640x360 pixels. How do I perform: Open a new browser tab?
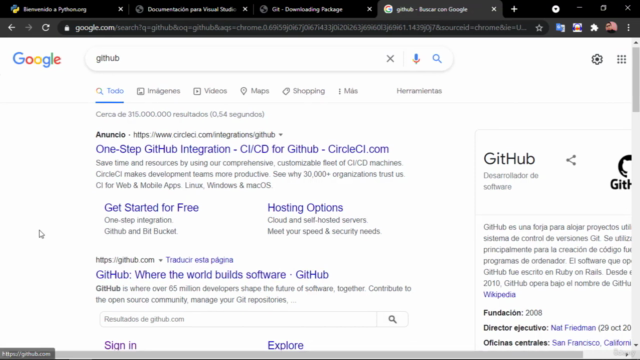coord(514,9)
